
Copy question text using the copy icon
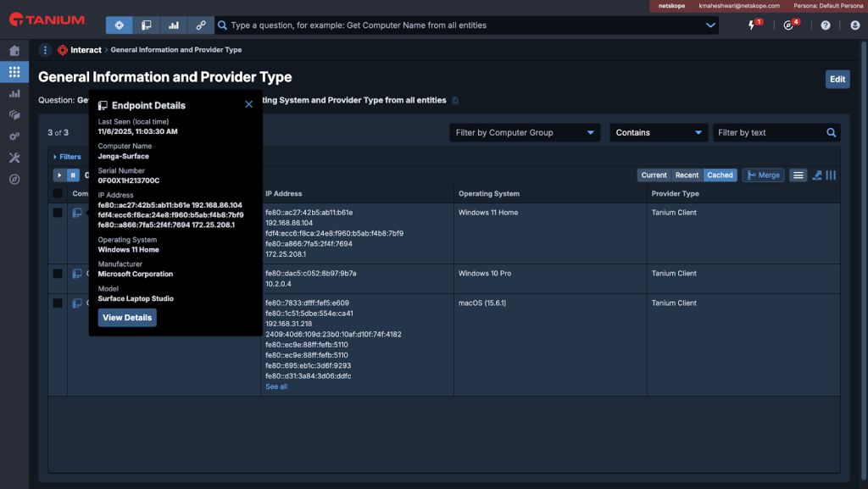[x=455, y=101]
